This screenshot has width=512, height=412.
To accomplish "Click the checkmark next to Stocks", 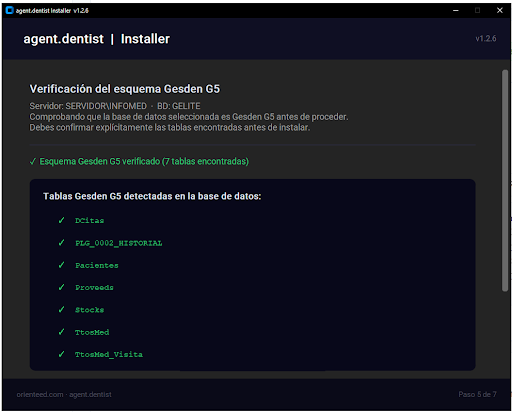I will tap(61, 309).
